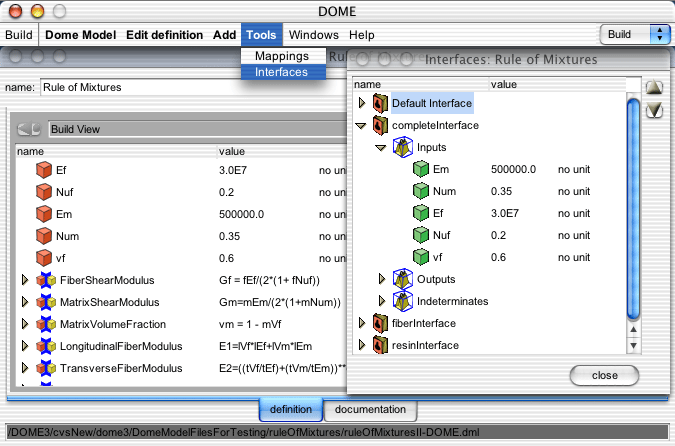The width and height of the screenshot is (675, 446).
Task: Expand the Indeterminates folder
Action: pos(382,301)
